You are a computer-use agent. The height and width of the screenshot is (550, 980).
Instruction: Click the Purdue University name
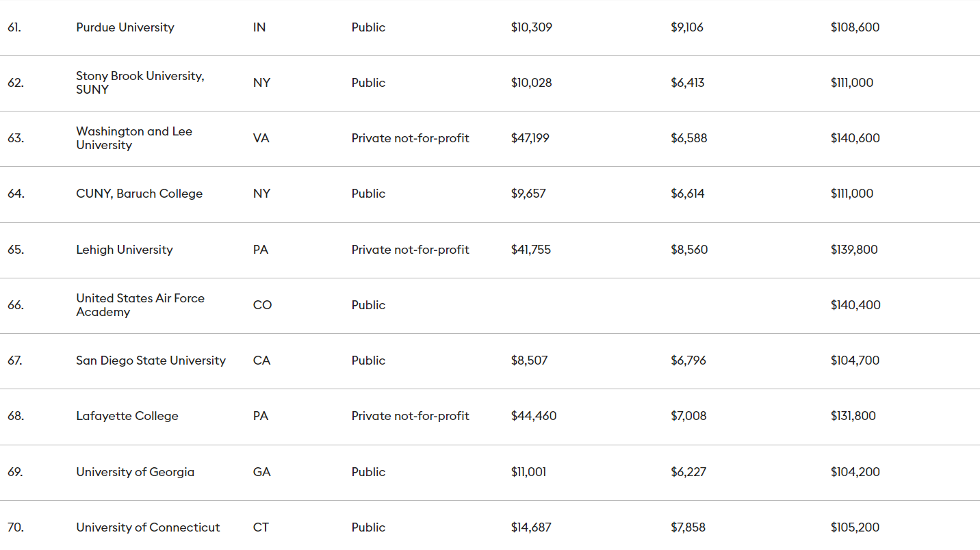click(125, 27)
